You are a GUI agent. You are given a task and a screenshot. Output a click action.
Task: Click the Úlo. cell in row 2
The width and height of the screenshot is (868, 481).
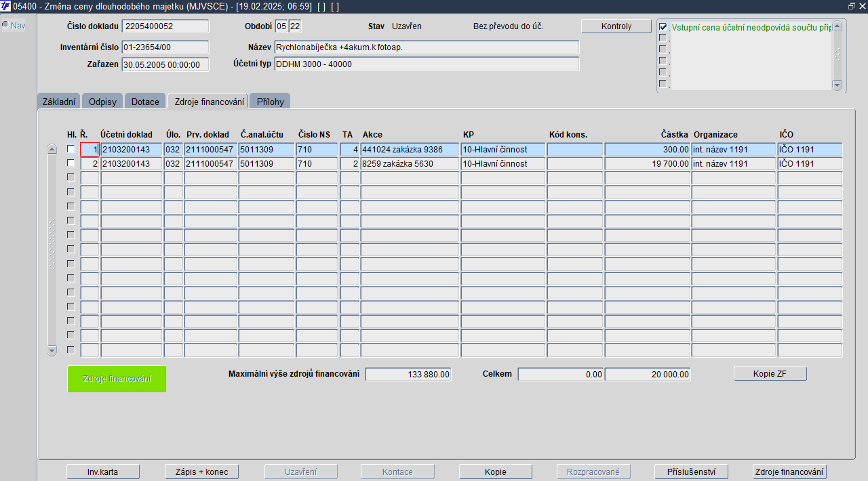tap(174, 164)
